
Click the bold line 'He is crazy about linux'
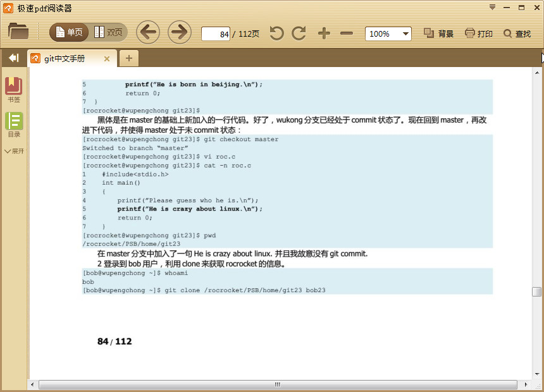190,209
